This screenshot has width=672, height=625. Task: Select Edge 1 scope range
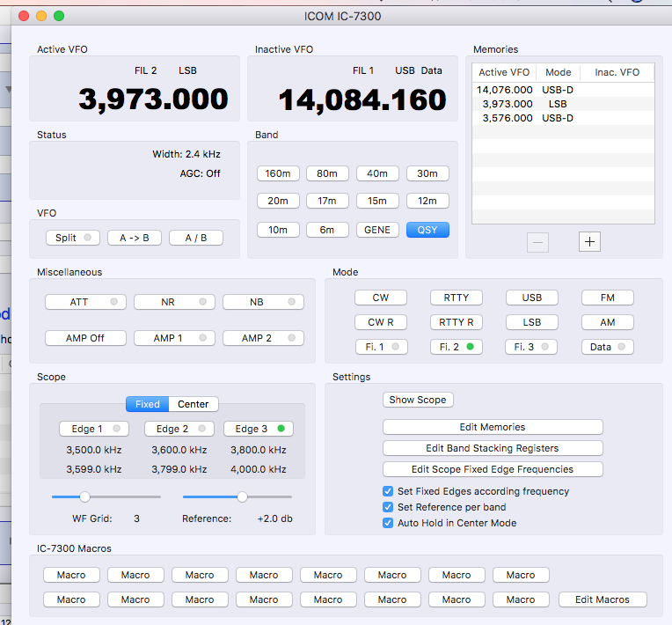[x=93, y=429]
